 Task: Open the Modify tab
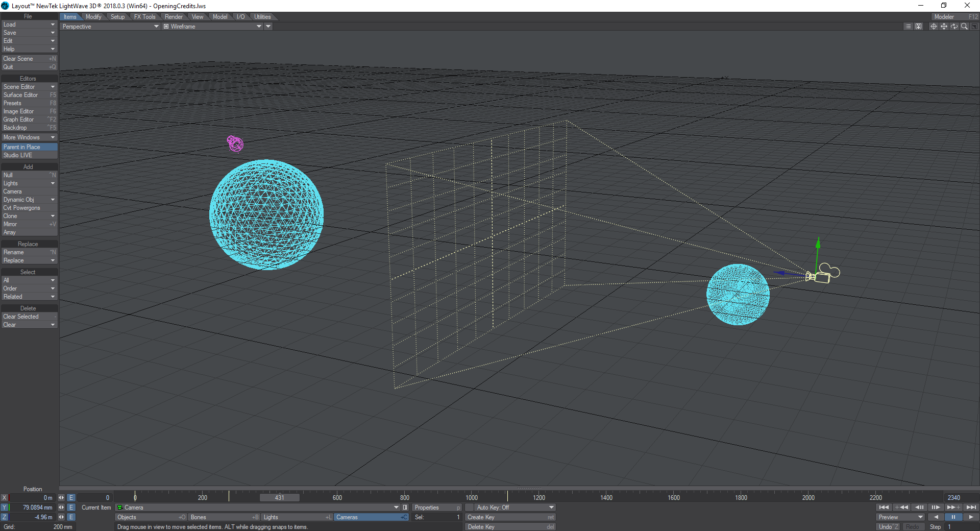coord(93,17)
